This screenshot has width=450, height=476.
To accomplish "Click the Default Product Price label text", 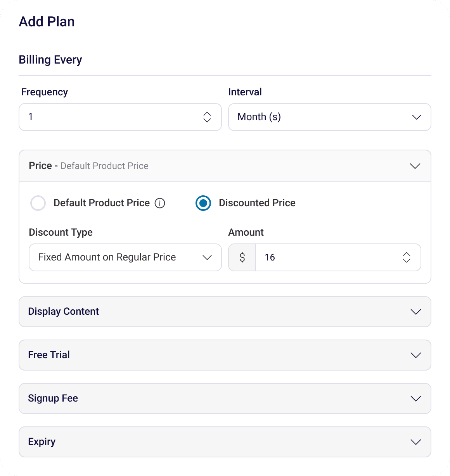I will [101, 203].
